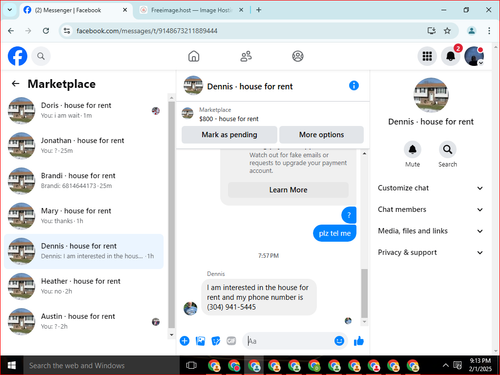500x375 pixels.
Task: Open the Facebook menu grid icon
Action: coord(427,56)
